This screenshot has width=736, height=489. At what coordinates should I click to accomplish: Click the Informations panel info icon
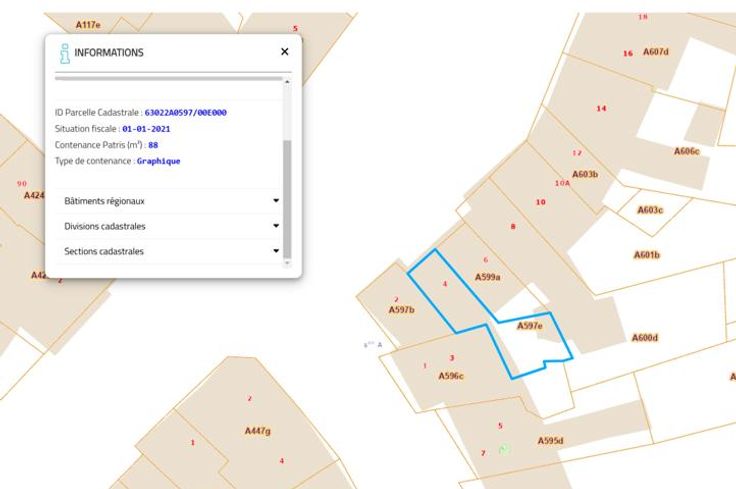click(x=64, y=52)
